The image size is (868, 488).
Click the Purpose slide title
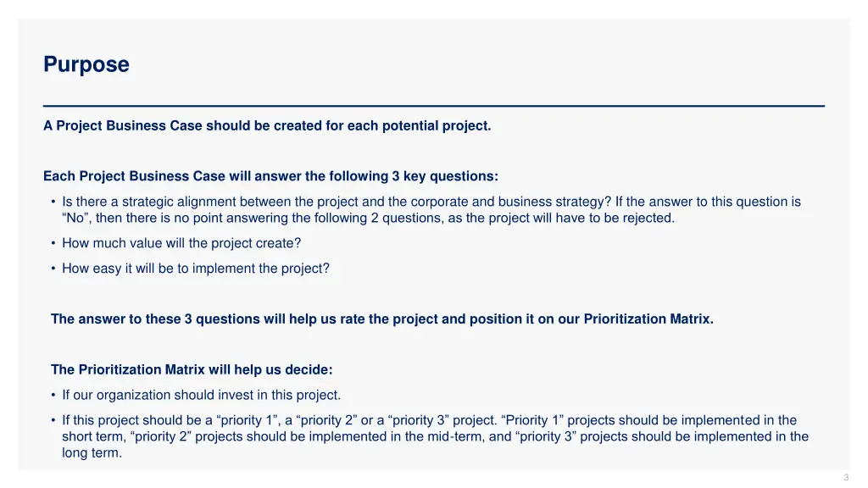point(86,64)
